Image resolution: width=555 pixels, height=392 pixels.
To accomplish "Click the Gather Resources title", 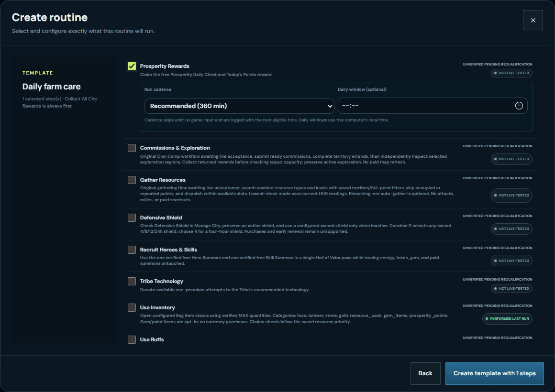I will coord(163,180).
